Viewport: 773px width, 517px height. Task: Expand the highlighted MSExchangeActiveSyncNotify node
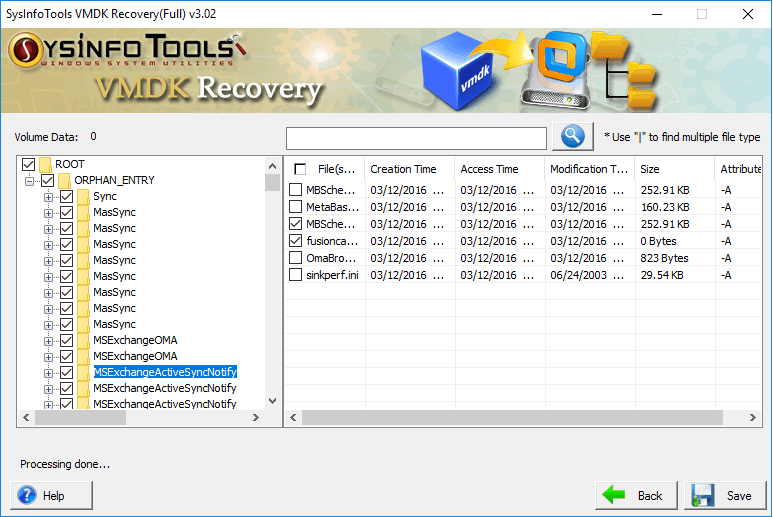tap(48, 372)
